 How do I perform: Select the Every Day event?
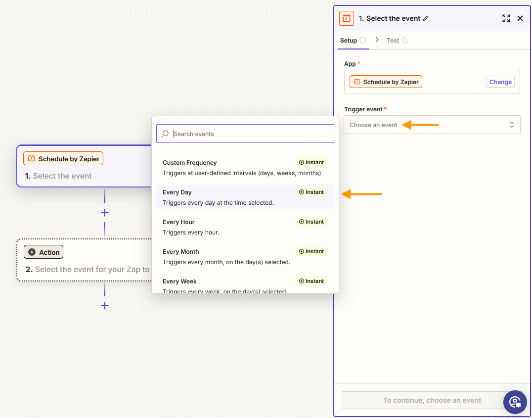(x=245, y=197)
